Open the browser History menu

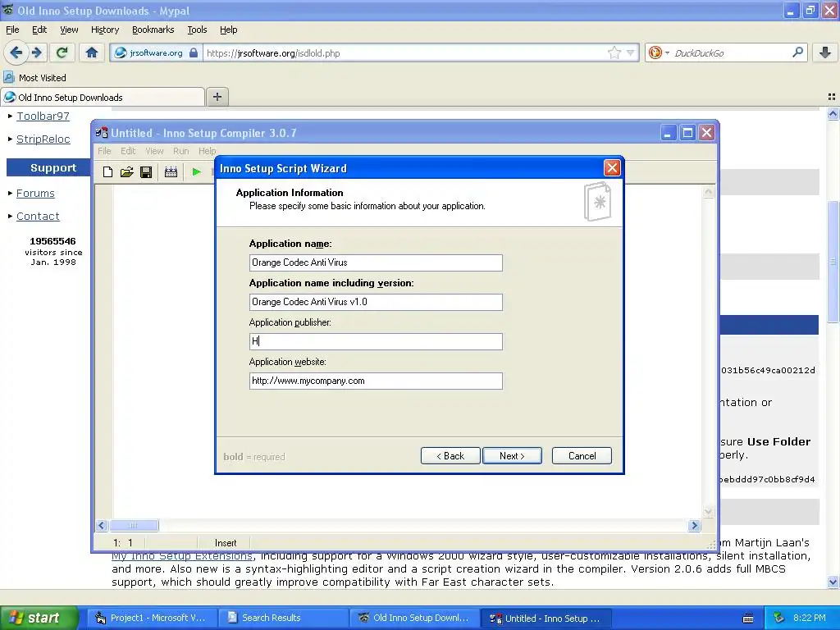click(104, 30)
